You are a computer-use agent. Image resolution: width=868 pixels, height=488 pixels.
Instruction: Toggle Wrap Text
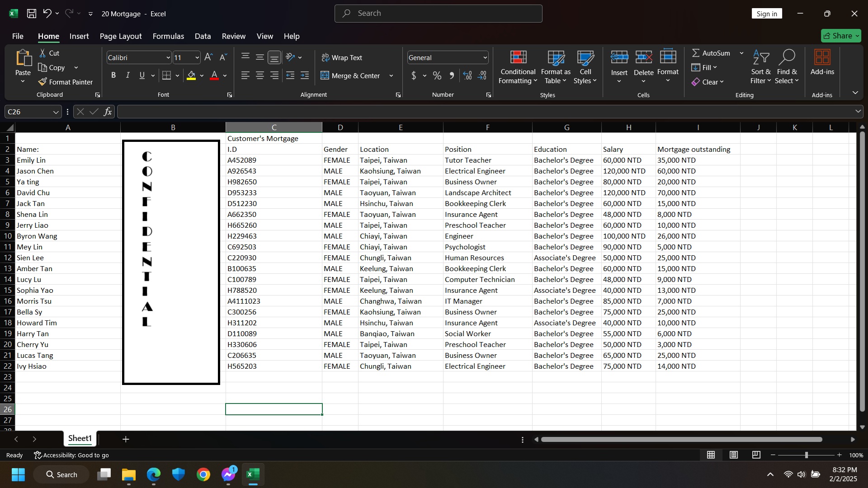342,57
